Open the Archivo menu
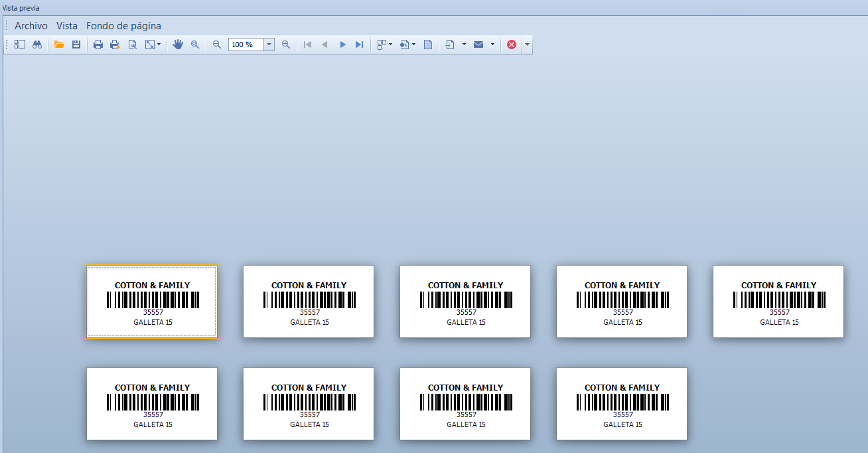This screenshot has width=868, height=453. pyautogui.click(x=31, y=26)
